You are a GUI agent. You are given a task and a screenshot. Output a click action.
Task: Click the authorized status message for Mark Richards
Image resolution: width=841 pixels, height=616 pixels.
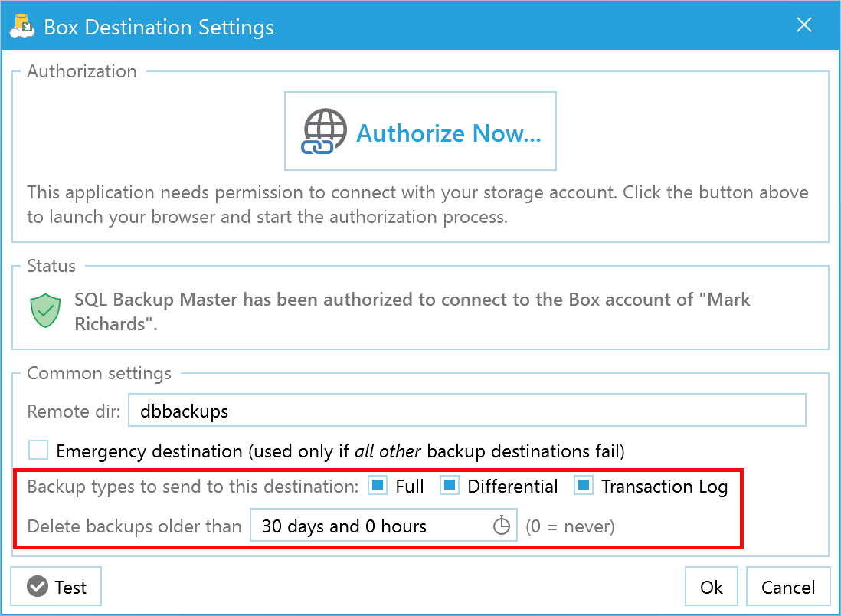412,311
